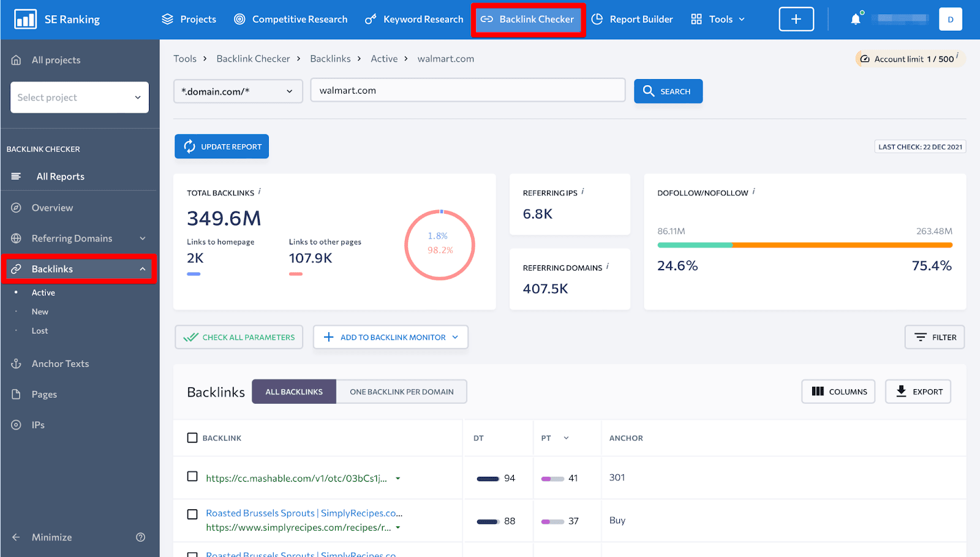Open Add to Backlink Monitor dropdown arrow
The height and width of the screenshot is (557, 980).
coord(455,337)
